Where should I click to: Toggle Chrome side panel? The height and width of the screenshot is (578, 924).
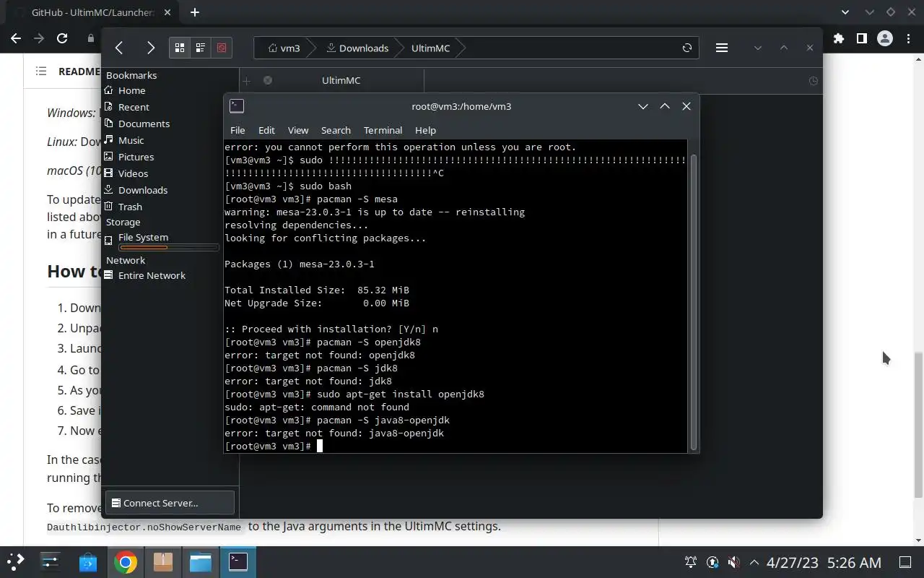861,38
